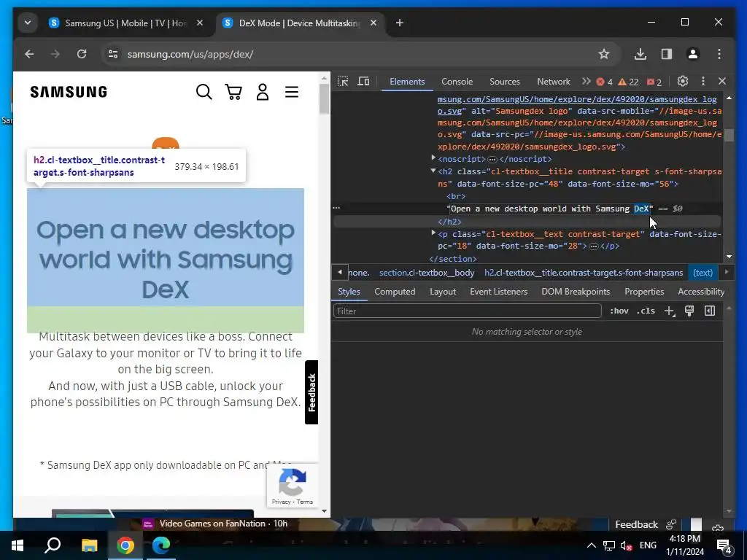Image resolution: width=747 pixels, height=560 pixels.
Task: Open the Layout tab
Action: tap(443, 292)
